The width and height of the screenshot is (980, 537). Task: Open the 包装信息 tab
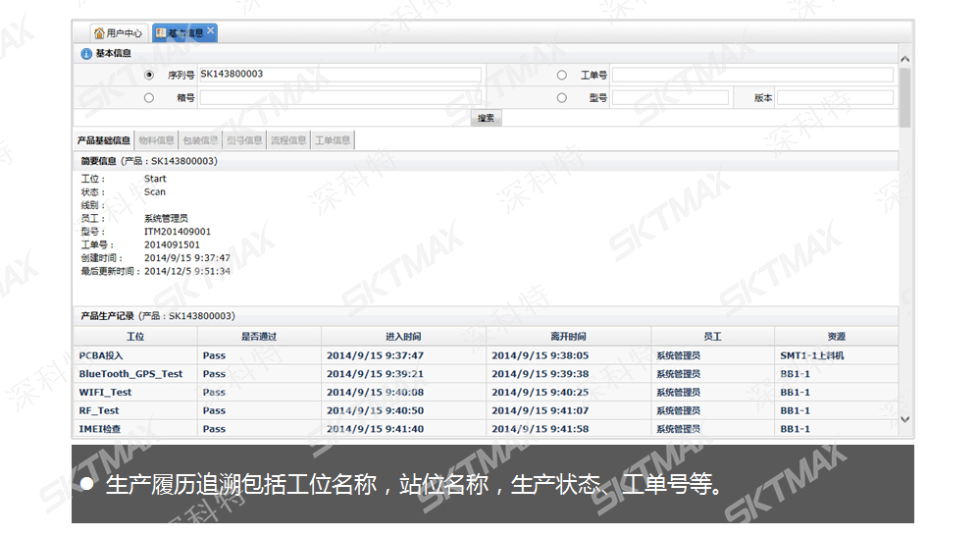tap(201, 140)
